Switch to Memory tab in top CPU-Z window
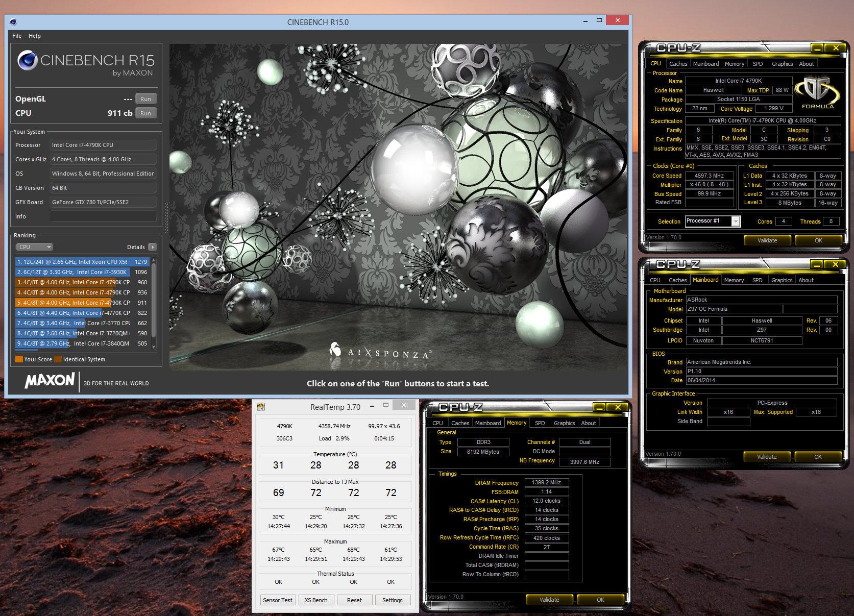Image resolution: width=854 pixels, height=616 pixels. (x=735, y=64)
